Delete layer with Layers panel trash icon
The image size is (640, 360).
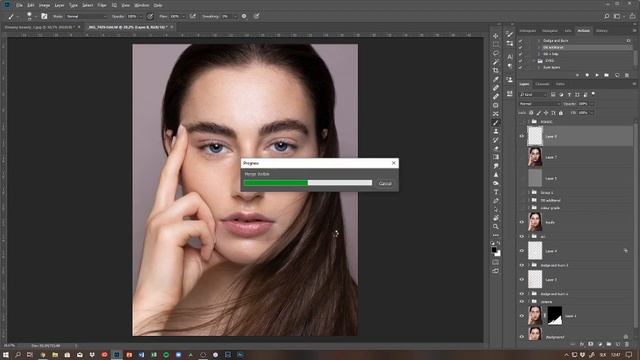(x=627, y=344)
